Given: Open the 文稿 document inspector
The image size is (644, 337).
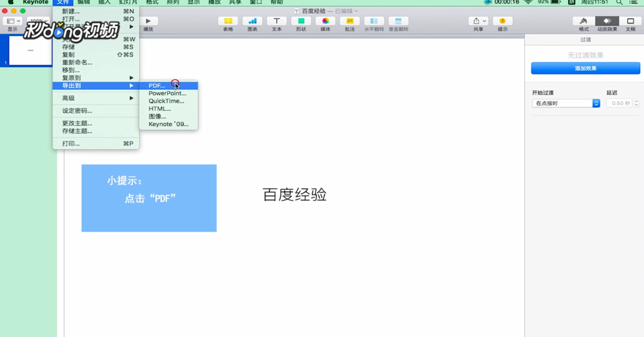Looking at the screenshot, I should point(630,21).
